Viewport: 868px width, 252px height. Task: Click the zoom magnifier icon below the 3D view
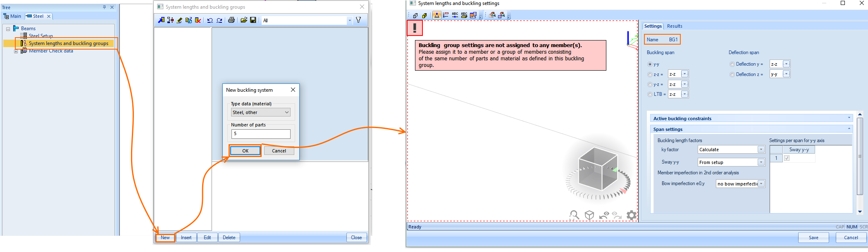(574, 215)
